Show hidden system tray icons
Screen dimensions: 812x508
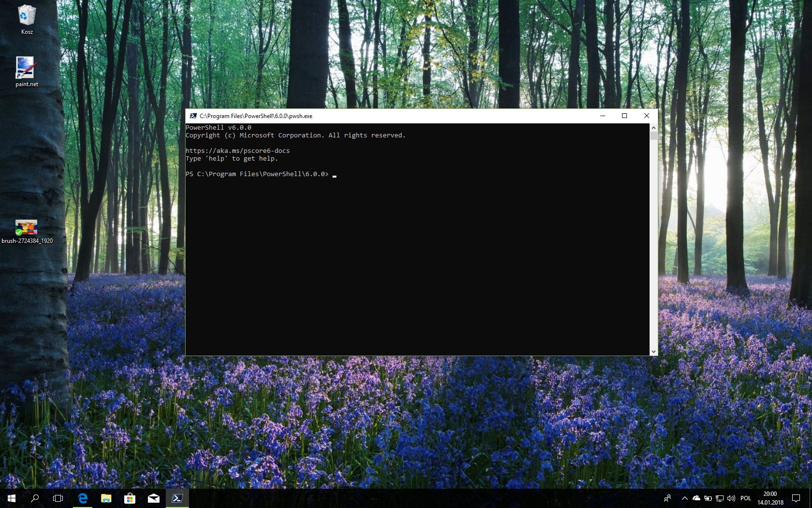click(684, 498)
